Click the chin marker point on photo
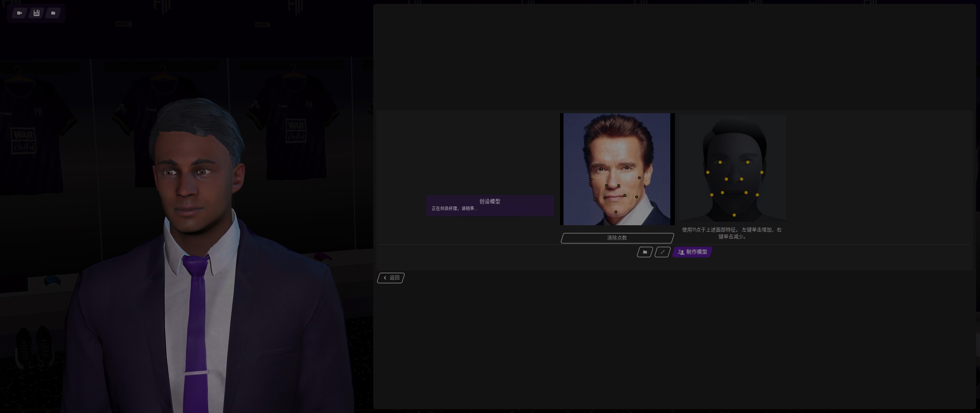The height and width of the screenshot is (413, 980). (x=616, y=212)
